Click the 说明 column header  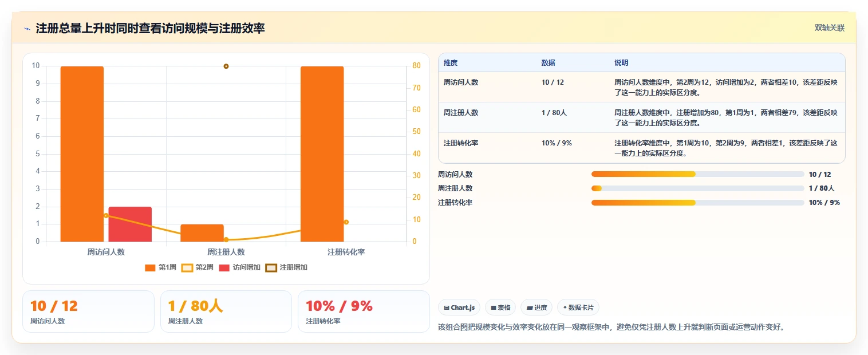621,63
